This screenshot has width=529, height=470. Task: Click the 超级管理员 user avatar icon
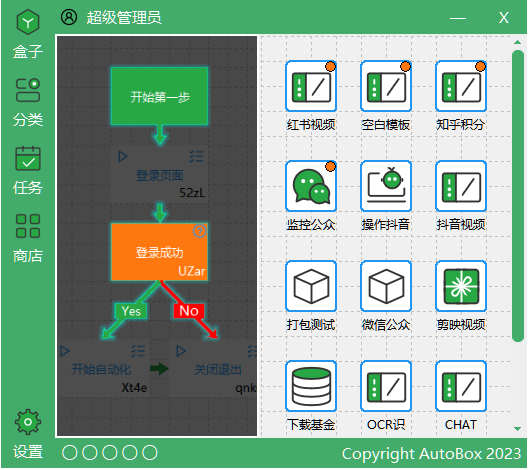[69, 17]
